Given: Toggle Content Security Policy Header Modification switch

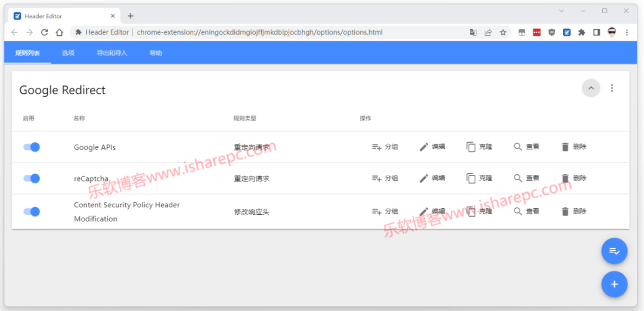Looking at the screenshot, I should click(x=32, y=211).
